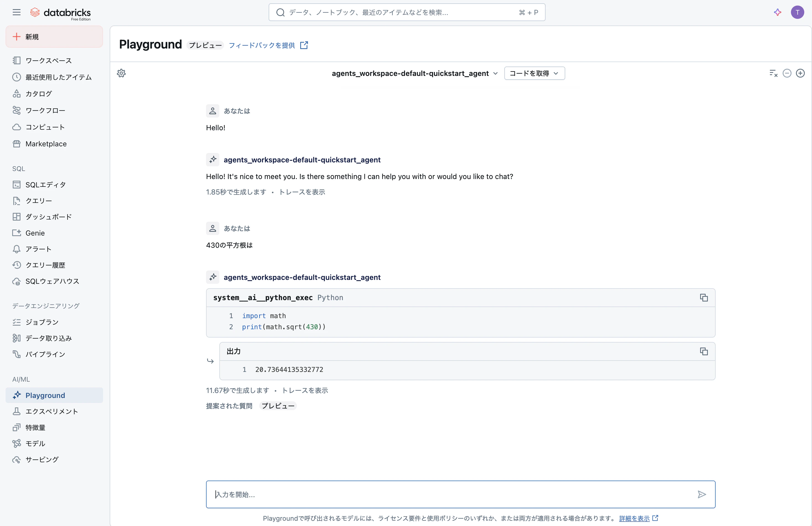Screen dimensions: 812x526
Task: Click the user message 430の平方根は
Action: (x=229, y=245)
